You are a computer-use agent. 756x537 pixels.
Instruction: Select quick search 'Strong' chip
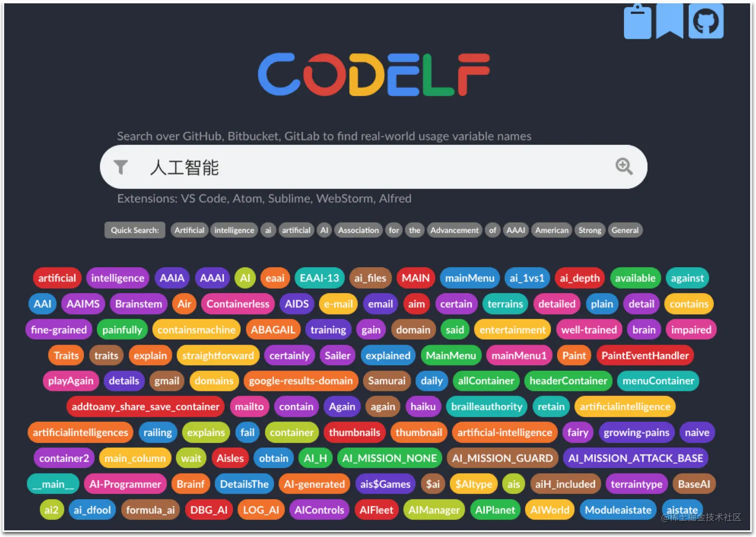coord(590,230)
